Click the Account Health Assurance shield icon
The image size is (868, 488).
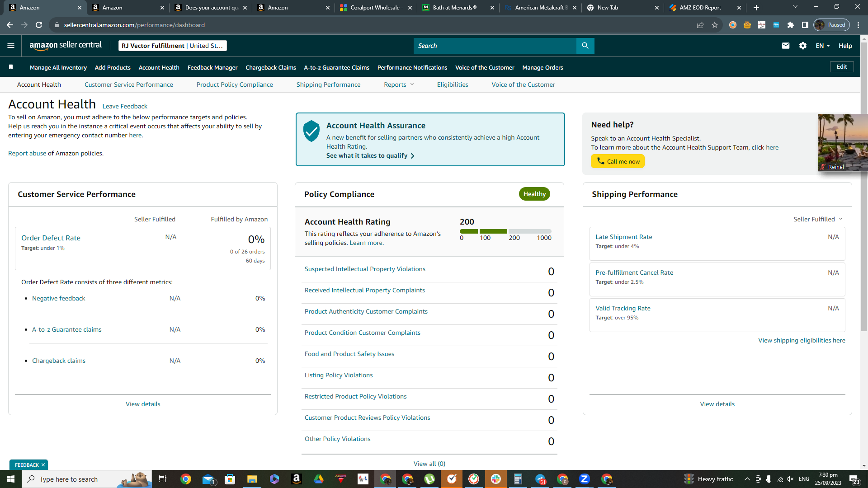[x=311, y=131]
